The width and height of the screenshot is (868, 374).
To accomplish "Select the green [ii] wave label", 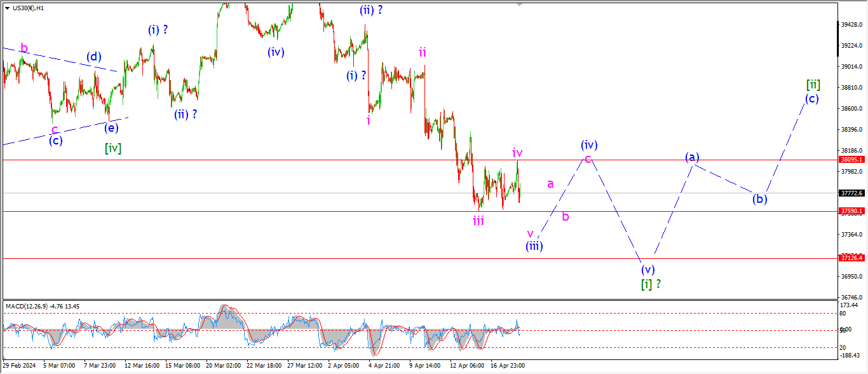I will click(x=813, y=84).
